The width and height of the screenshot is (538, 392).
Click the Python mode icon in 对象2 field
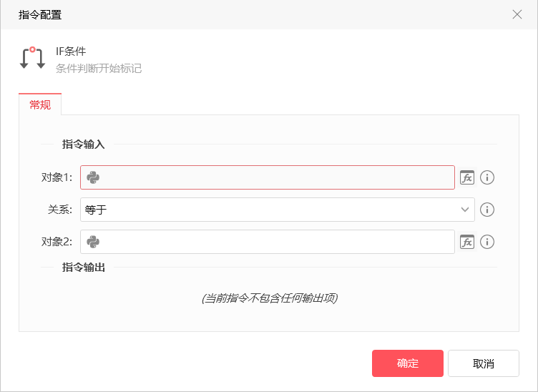[93, 242]
